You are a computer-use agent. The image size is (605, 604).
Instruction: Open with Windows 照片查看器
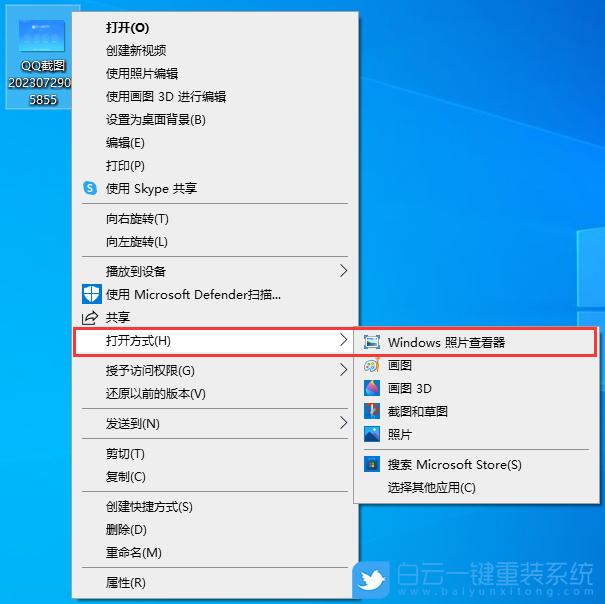point(476,342)
